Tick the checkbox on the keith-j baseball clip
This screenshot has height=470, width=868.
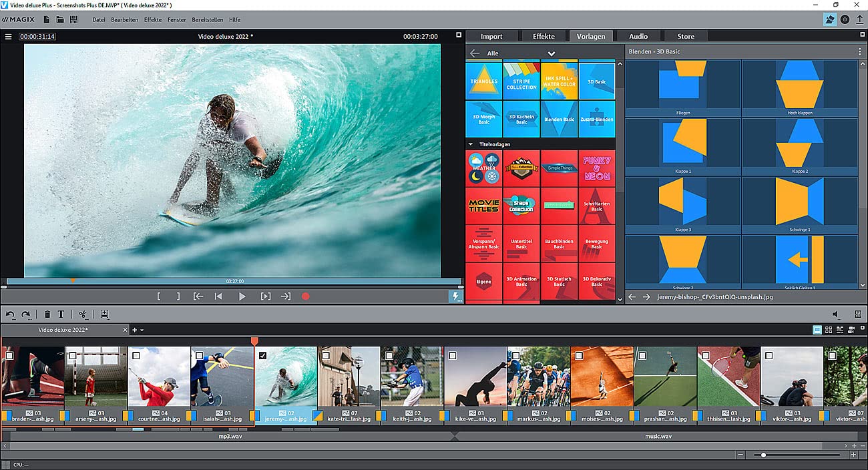click(389, 356)
